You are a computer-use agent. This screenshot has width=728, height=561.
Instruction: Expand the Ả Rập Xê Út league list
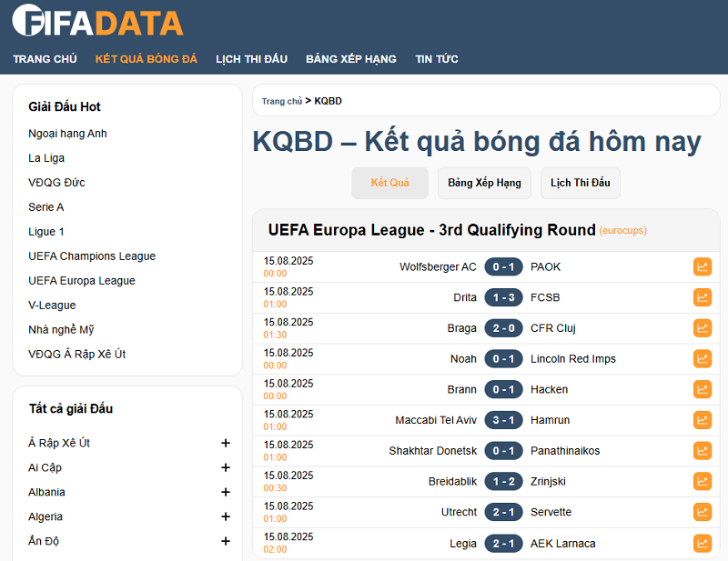tap(226, 444)
